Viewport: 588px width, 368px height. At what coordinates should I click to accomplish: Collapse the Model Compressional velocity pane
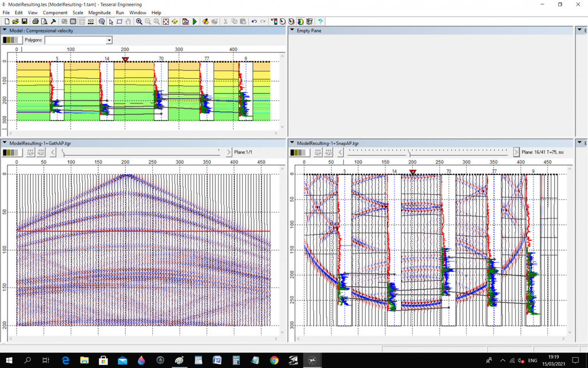[x=5, y=30]
